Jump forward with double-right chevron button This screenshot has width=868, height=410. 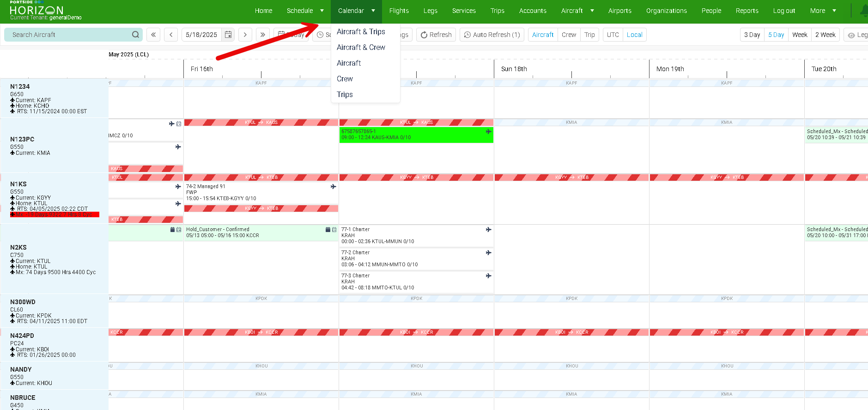coord(263,35)
